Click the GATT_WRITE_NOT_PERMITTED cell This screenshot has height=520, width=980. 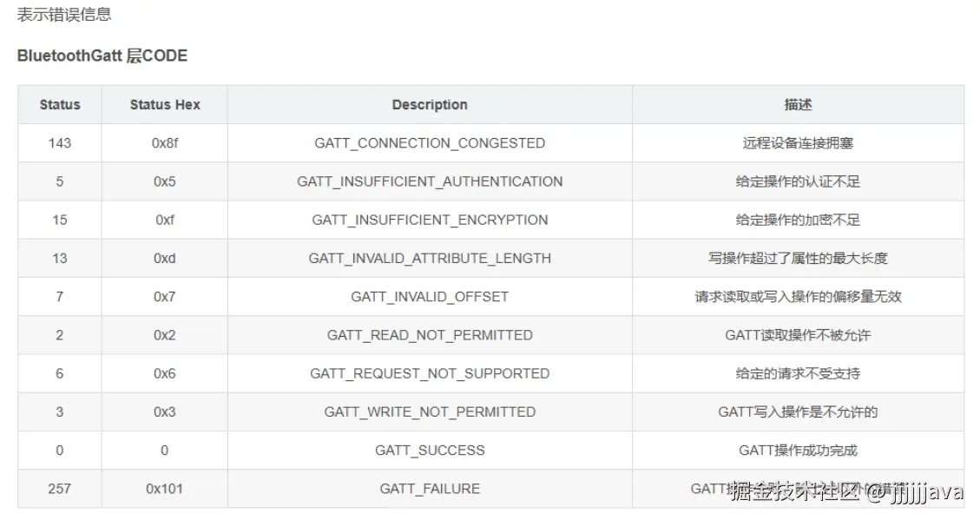[430, 411]
